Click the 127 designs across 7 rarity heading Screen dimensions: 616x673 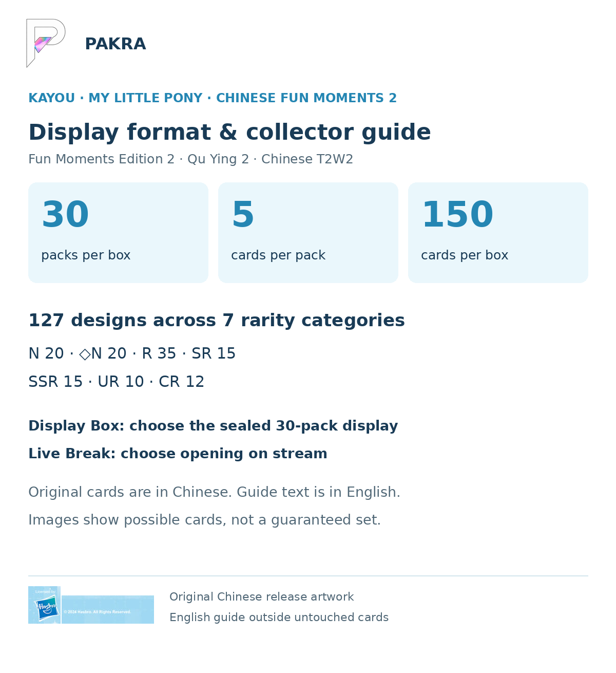tap(217, 321)
